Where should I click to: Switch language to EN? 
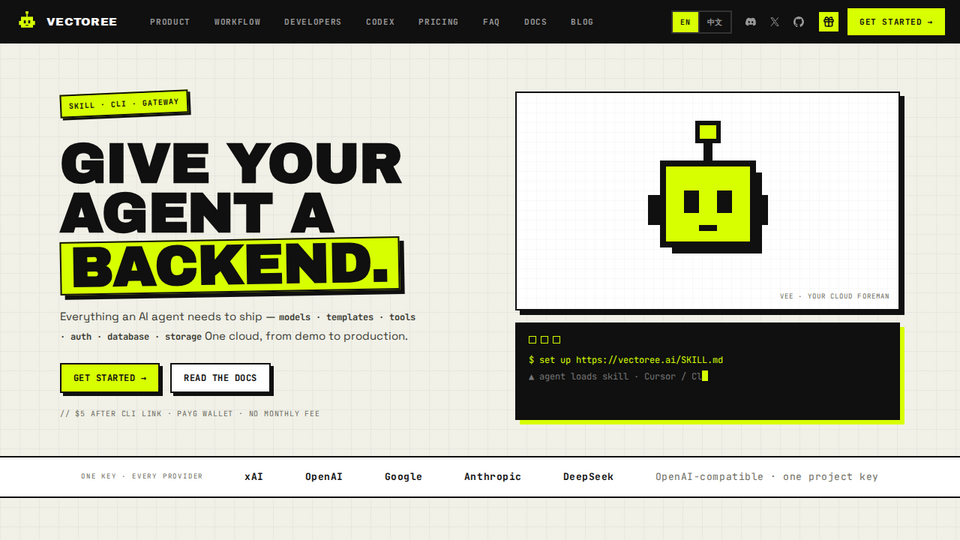[x=685, y=22]
